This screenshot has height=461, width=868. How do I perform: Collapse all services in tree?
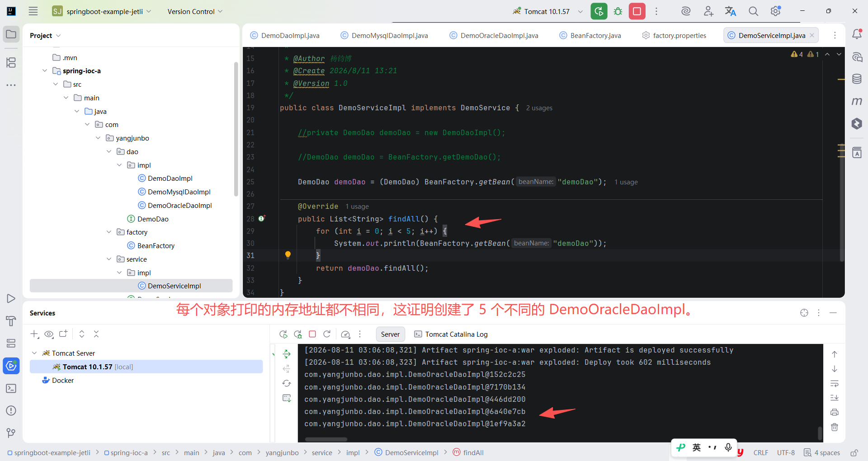click(96, 334)
